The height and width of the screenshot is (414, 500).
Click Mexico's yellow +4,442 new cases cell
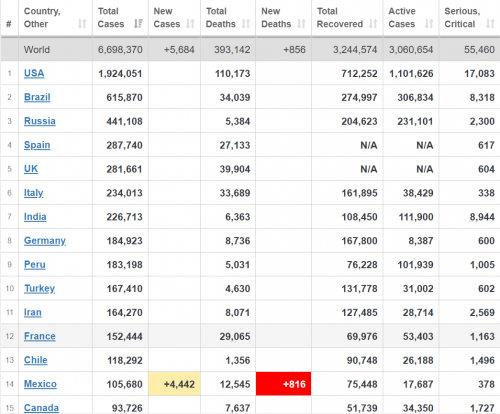[x=174, y=384]
